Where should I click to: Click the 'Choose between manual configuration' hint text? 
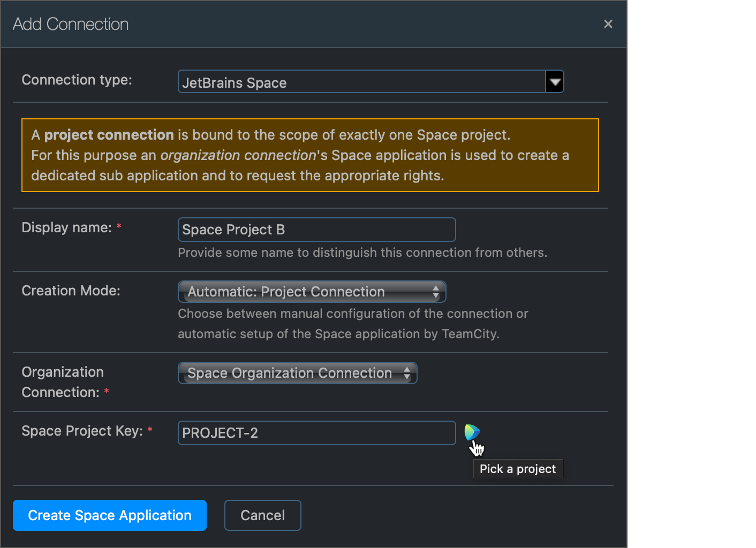(x=353, y=324)
